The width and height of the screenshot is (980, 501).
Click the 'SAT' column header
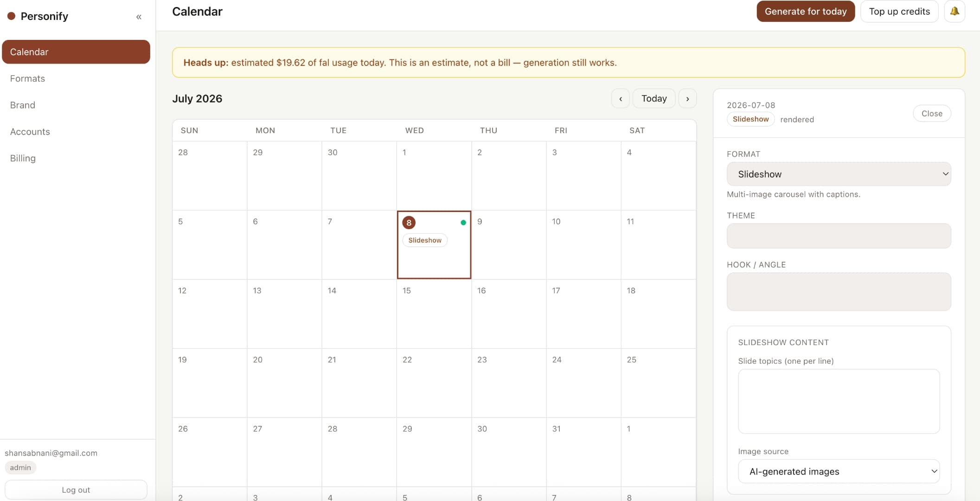(x=637, y=130)
